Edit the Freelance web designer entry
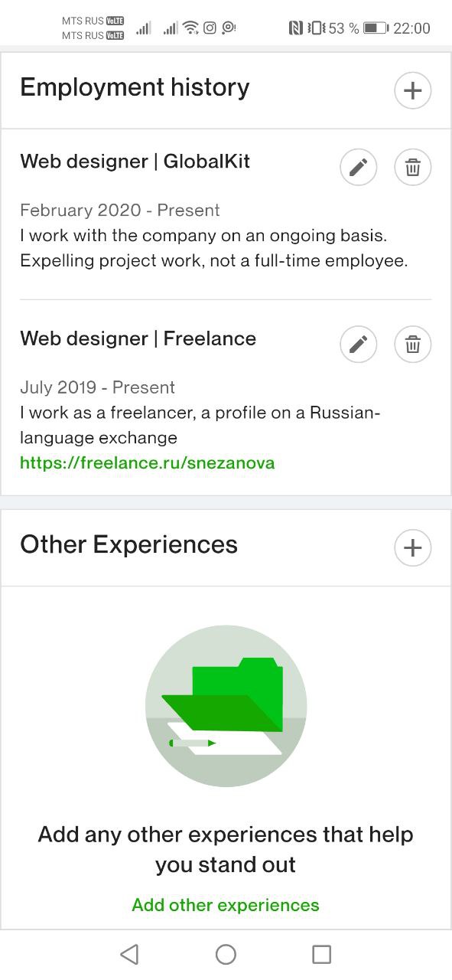This screenshot has width=452, height=980. pos(359,345)
